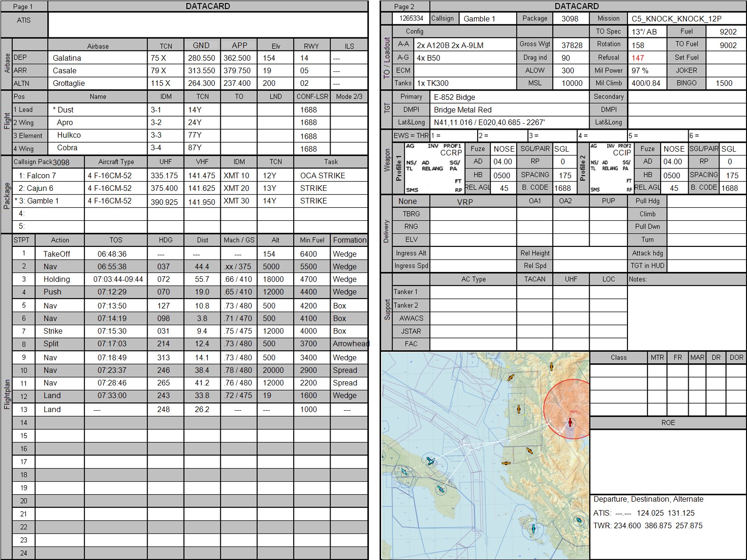The height and width of the screenshot is (560, 747).
Task: Switch to the Page 2 tab
Action: click(404, 7)
